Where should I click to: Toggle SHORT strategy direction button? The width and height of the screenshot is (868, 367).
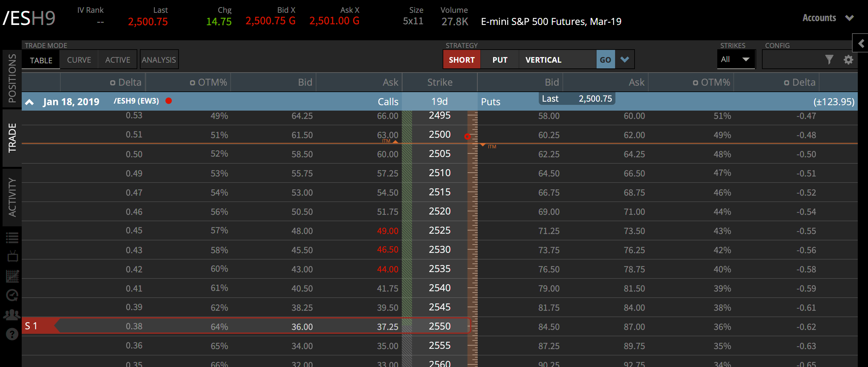tap(461, 60)
